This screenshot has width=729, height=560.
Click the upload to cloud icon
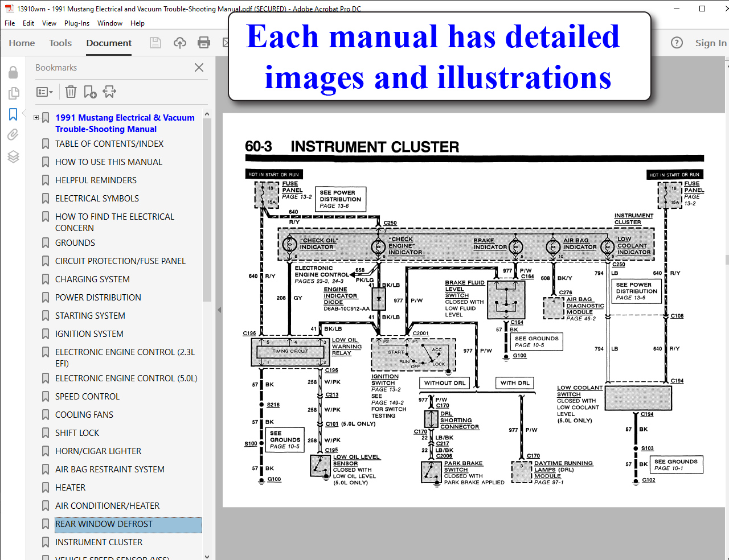coord(180,43)
